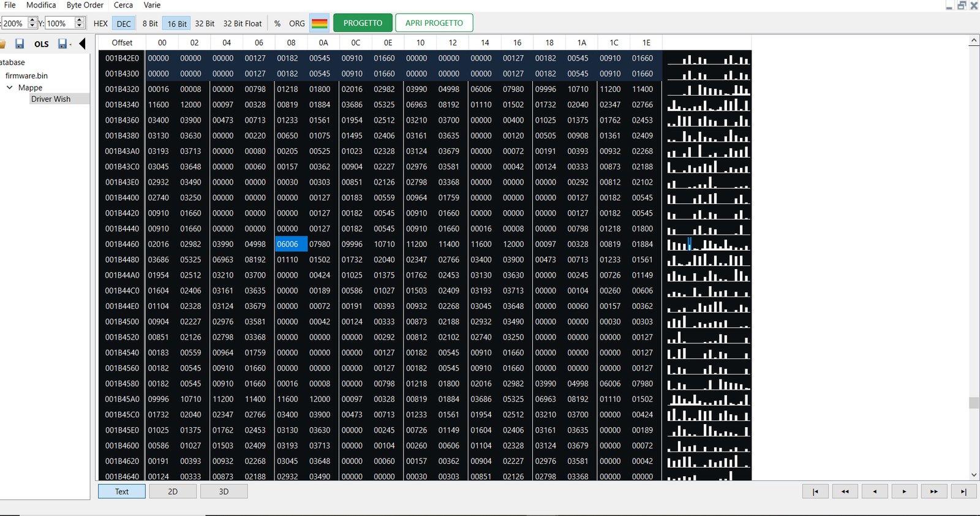Image resolution: width=980 pixels, height=516 pixels.
Task: Click the Offset column header
Action: pos(122,42)
